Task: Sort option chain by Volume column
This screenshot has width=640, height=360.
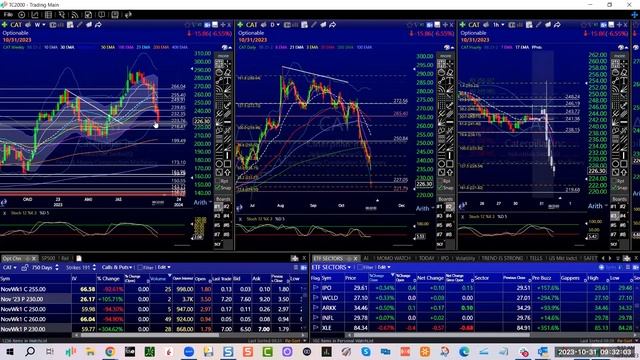Action: (x=159, y=279)
